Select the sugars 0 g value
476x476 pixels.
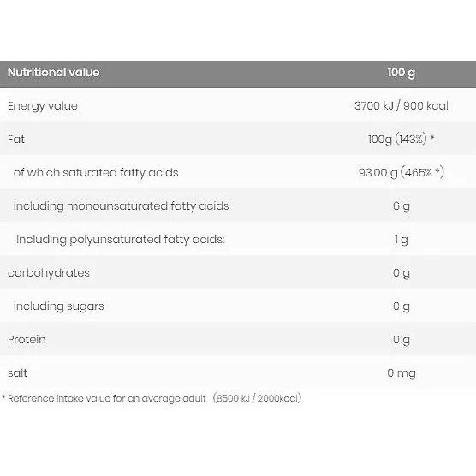[x=402, y=306]
